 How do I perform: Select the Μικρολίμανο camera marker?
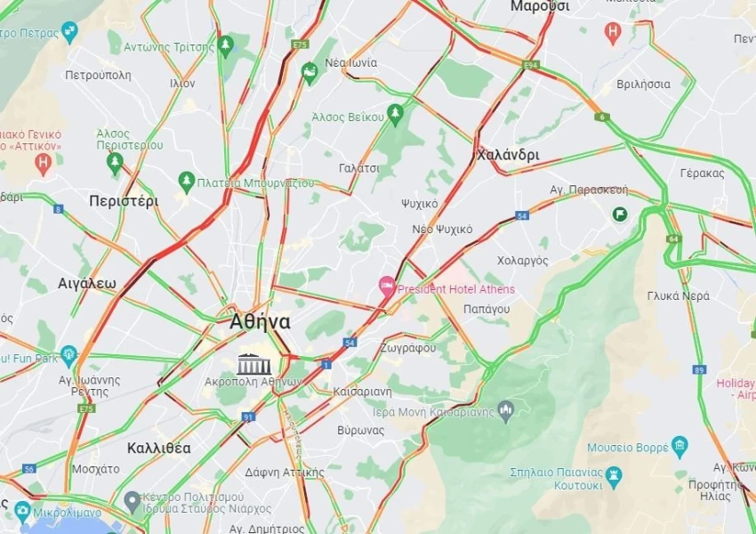(22, 512)
